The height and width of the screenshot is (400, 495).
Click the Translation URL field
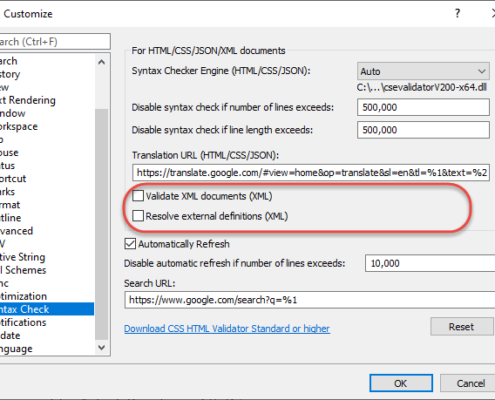311,173
